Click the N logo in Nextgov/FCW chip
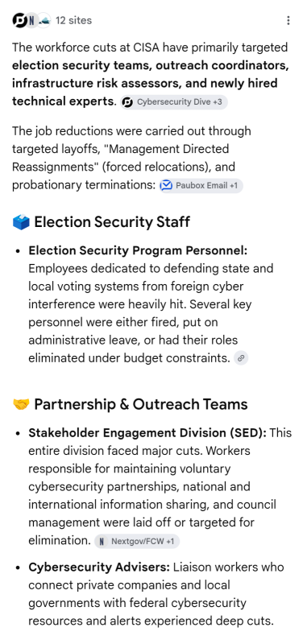 click(101, 541)
